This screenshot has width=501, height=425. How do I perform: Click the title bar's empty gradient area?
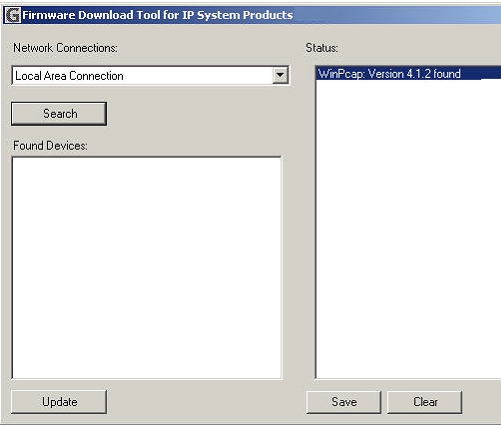tap(397, 15)
